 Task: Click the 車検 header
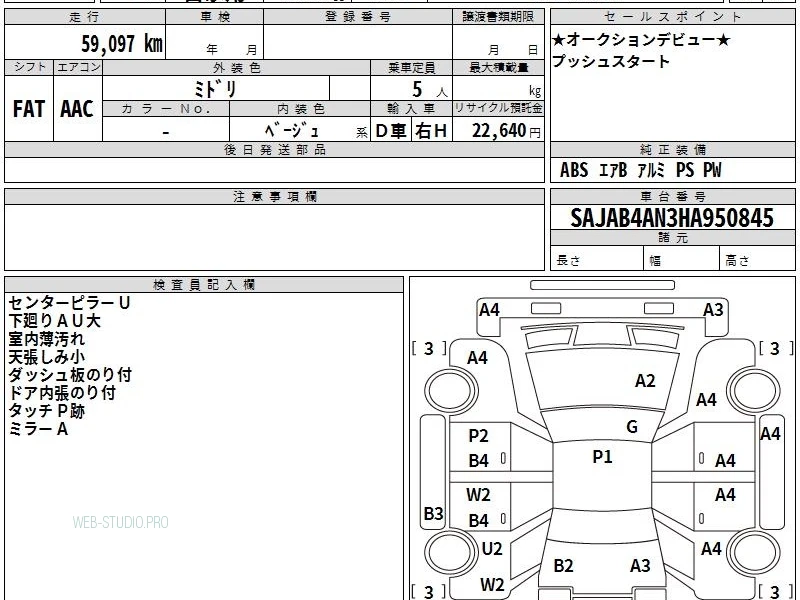point(215,17)
